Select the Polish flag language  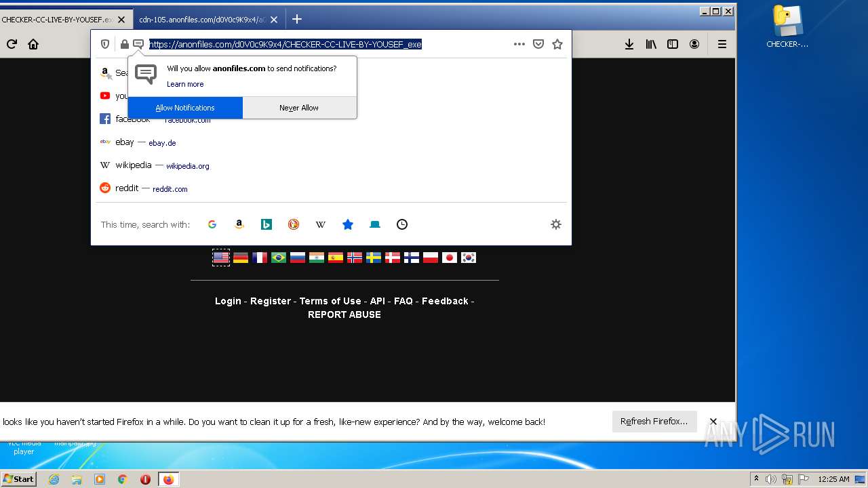(x=431, y=258)
